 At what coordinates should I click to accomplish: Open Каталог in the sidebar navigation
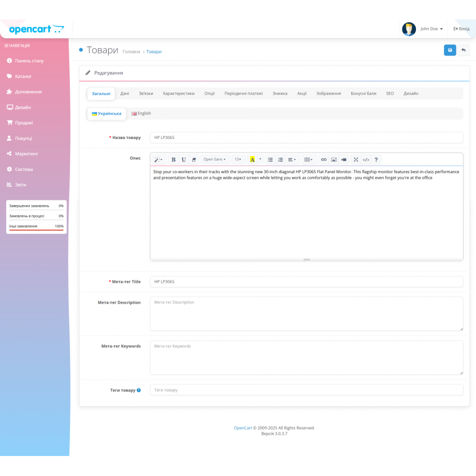[23, 76]
